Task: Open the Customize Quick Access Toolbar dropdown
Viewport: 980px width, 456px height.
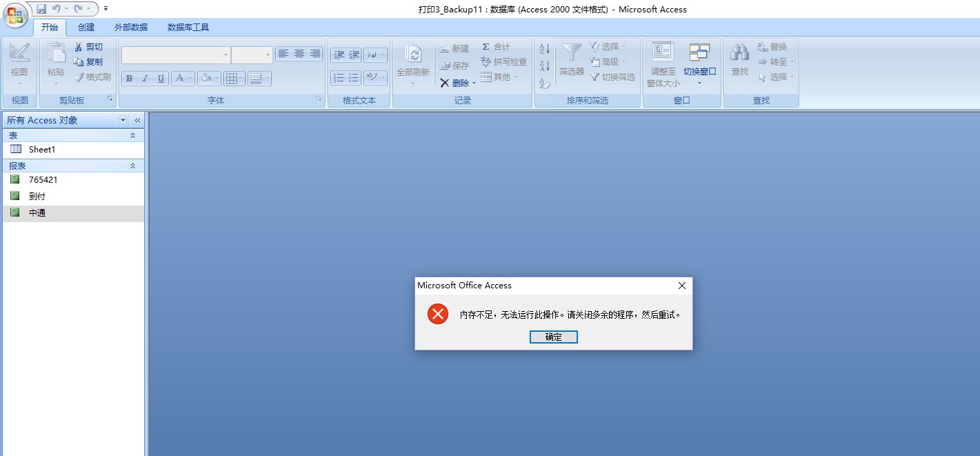Action: pyautogui.click(x=106, y=9)
